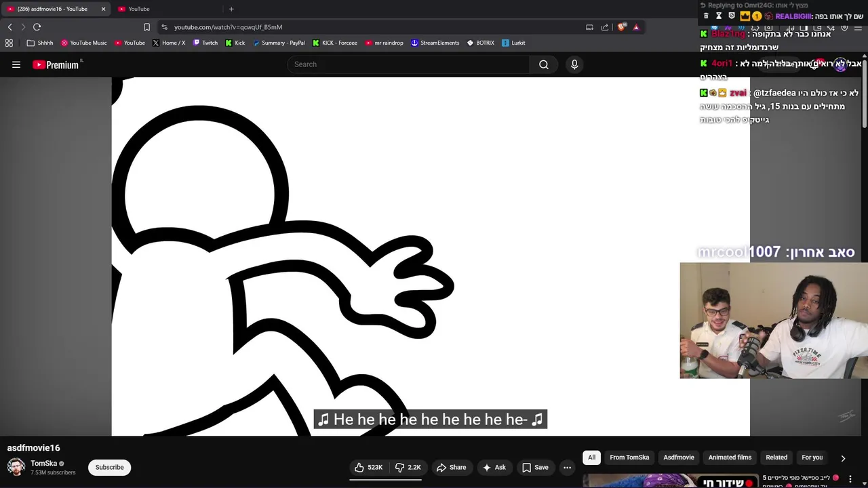Share the asdfmovie16 video
Image resolution: width=868 pixels, height=488 pixels.
click(451, 467)
